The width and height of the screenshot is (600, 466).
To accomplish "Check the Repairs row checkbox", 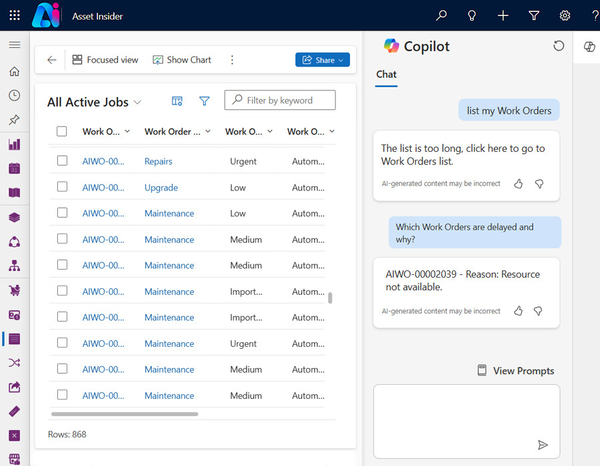I will coord(62,161).
